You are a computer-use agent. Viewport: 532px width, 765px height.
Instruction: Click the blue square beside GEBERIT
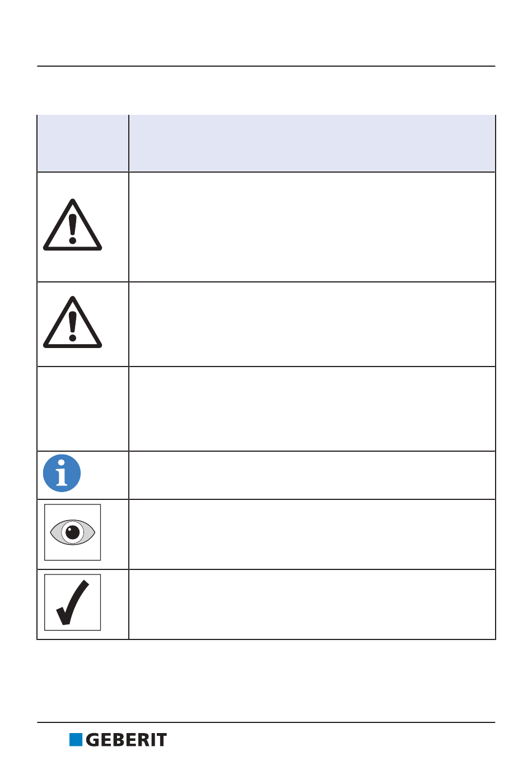[76, 740]
